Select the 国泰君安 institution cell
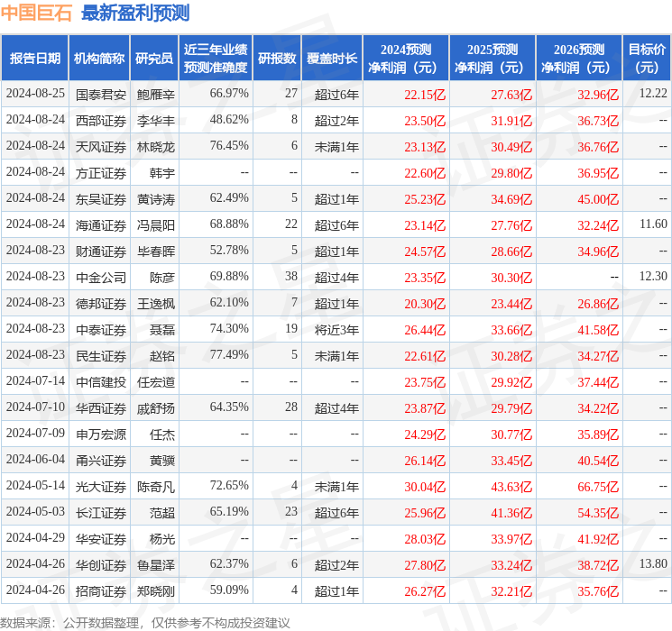This screenshot has height=631, width=672. [x=101, y=95]
